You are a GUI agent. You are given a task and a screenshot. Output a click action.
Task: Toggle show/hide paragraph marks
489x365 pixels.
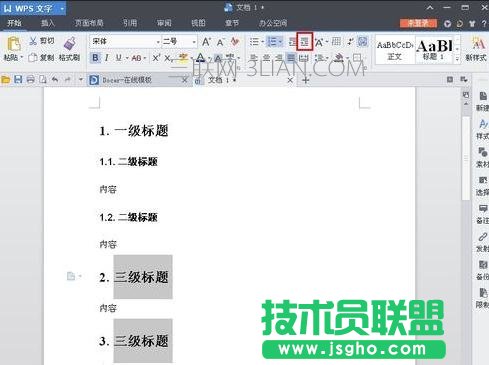350,42
